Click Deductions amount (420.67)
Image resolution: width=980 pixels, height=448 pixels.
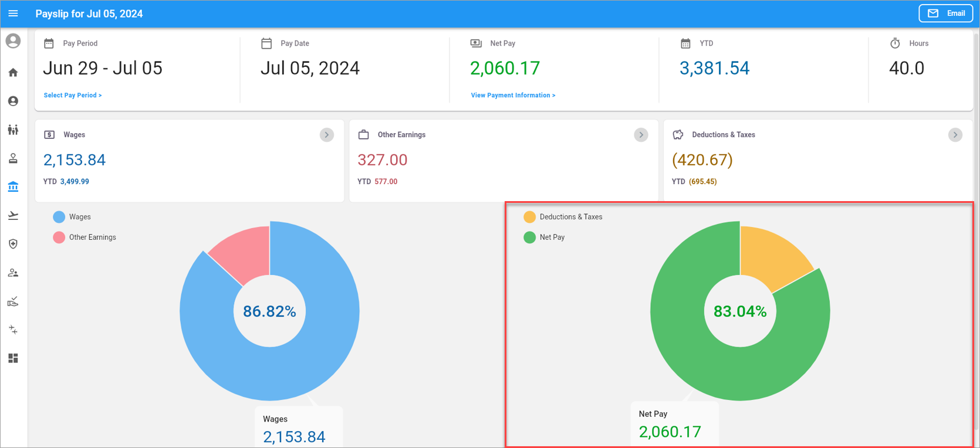(702, 160)
